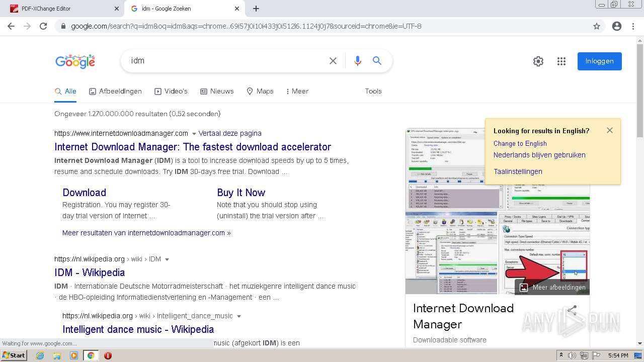Image resolution: width=644 pixels, height=362 pixels.
Task: Open the volume tray icon
Action: [x=573, y=355]
